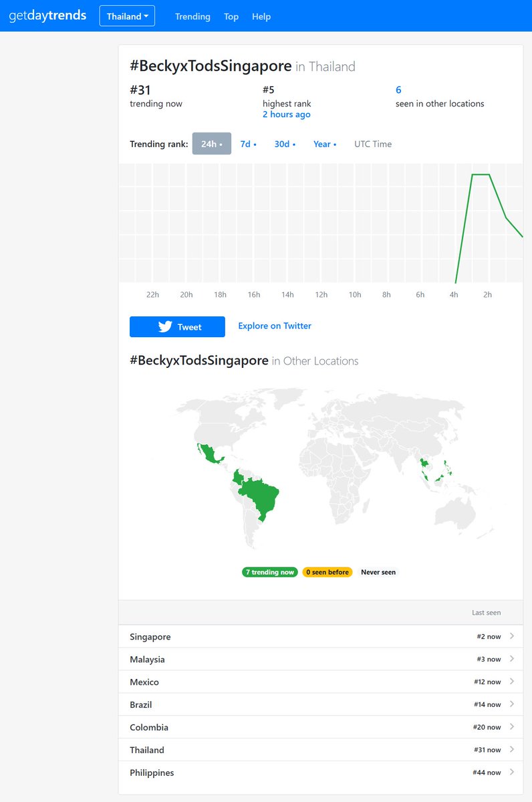Click the #BeckyxTodsSingapore in Thailand heading

click(242, 66)
